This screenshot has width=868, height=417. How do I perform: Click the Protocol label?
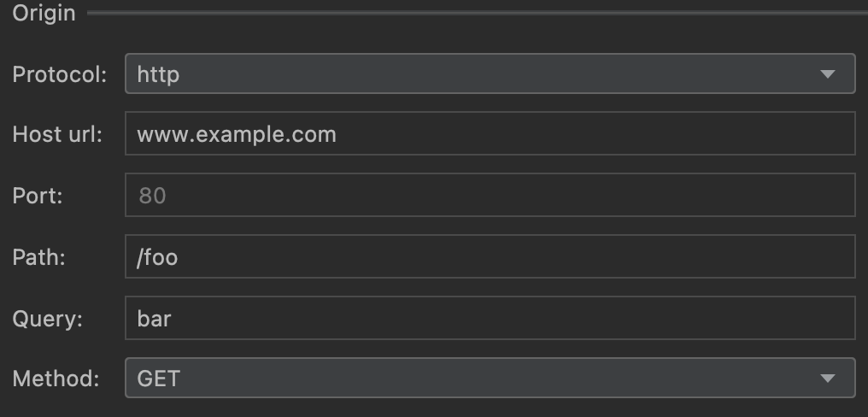60,74
